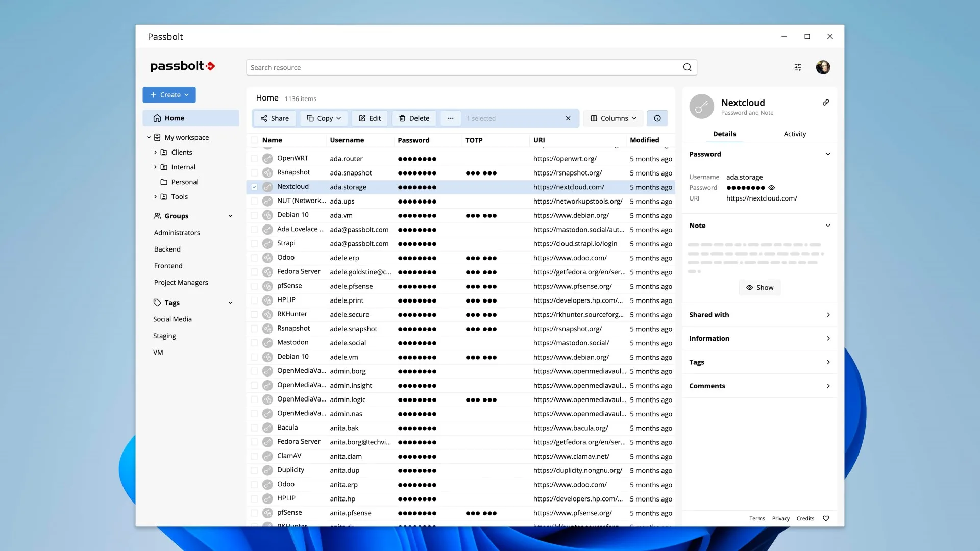The height and width of the screenshot is (551, 980).
Task: Uncheck the Nextcloud row checkbox
Action: (x=254, y=187)
